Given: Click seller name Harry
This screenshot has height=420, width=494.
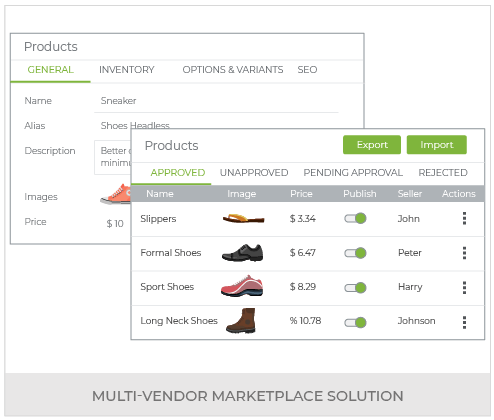Looking at the screenshot, I should (x=410, y=287).
